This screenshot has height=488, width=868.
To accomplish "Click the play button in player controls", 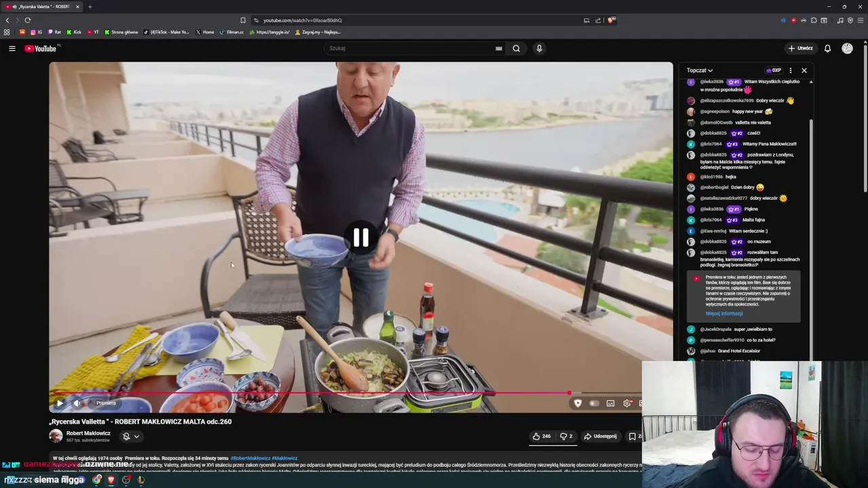I will [60, 403].
